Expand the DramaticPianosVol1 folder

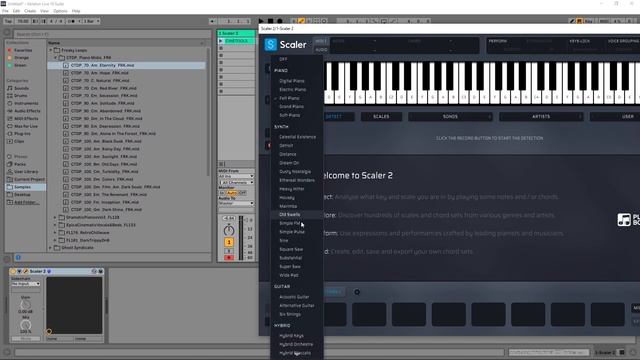click(55, 218)
